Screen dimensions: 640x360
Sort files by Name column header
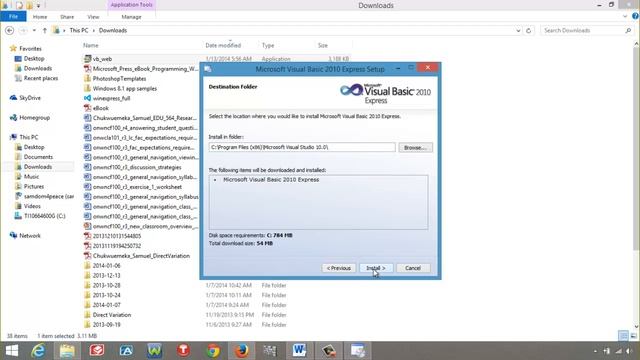click(x=91, y=45)
